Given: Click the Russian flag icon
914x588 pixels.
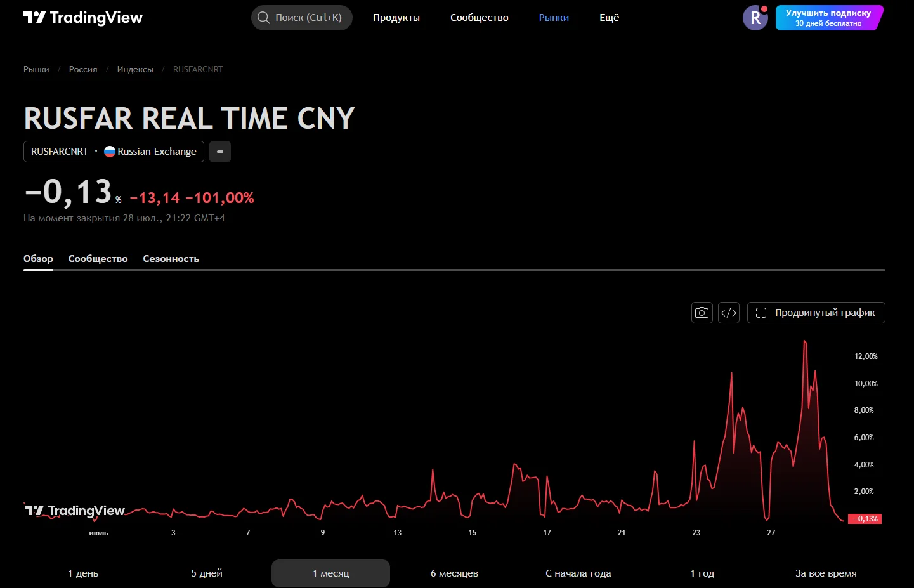Looking at the screenshot, I should [110, 152].
